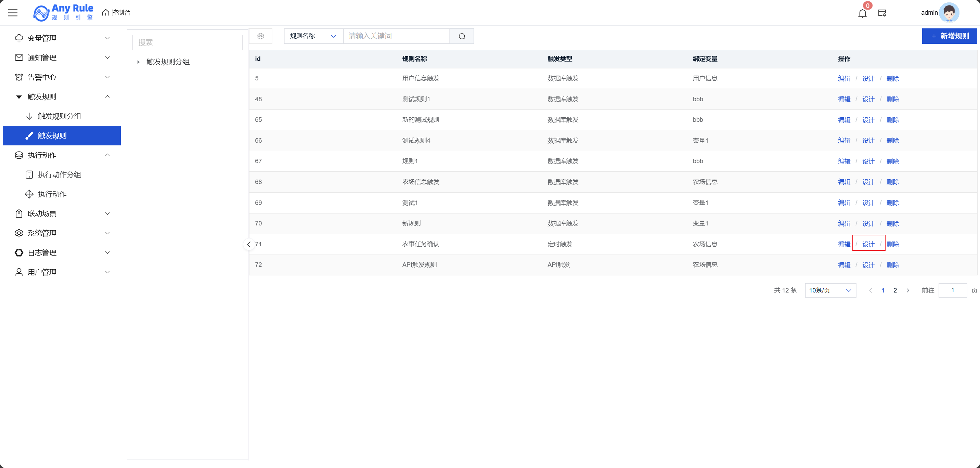The height and width of the screenshot is (468, 980).
Task: Click the Any Rule logo
Action: 63,13
